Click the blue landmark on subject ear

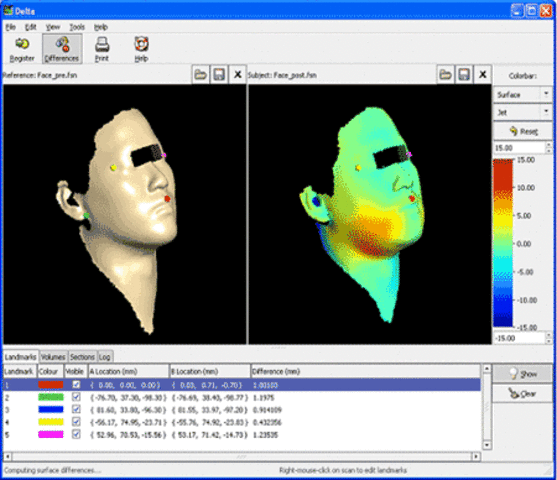[x=316, y=201]
